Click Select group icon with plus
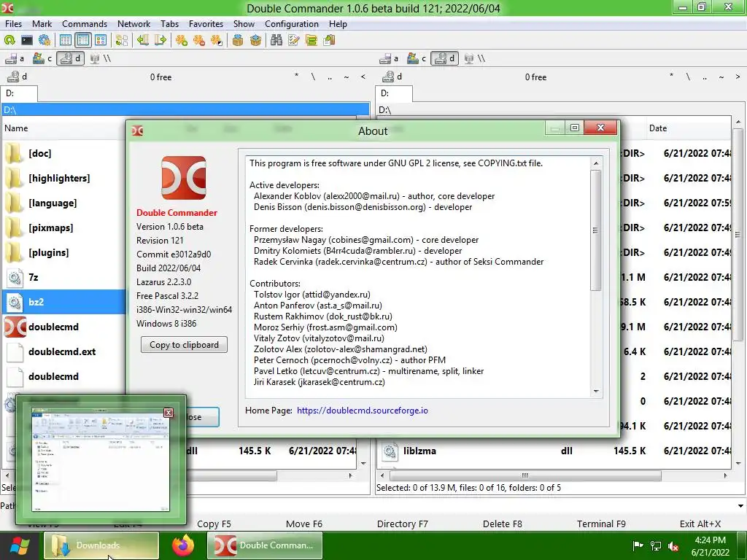The width and height of the screenshot is (747, 560). click(x=182, y=41)
